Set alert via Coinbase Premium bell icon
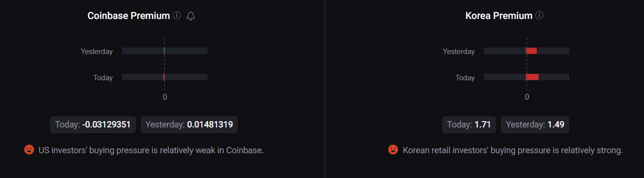The width and height of the screenshot is (644, 178). (191, 16)
